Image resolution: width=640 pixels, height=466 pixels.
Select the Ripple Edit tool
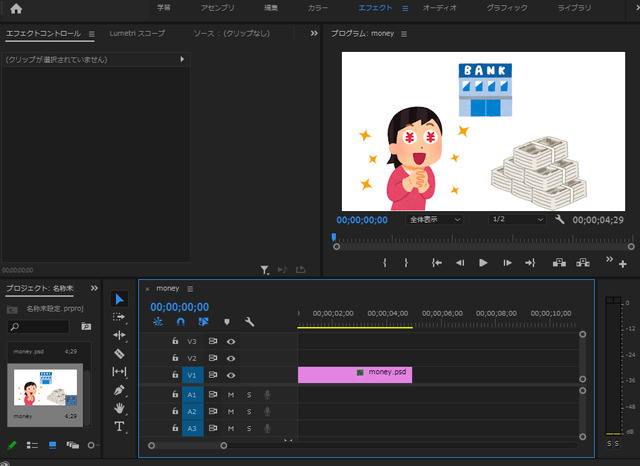pyautogui.click(x=119, y=335)
